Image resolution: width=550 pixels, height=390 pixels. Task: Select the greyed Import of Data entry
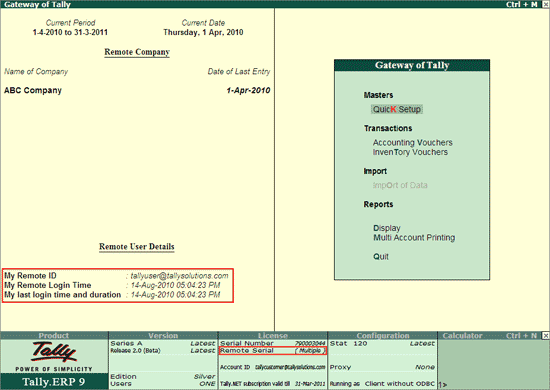(400, 185)
